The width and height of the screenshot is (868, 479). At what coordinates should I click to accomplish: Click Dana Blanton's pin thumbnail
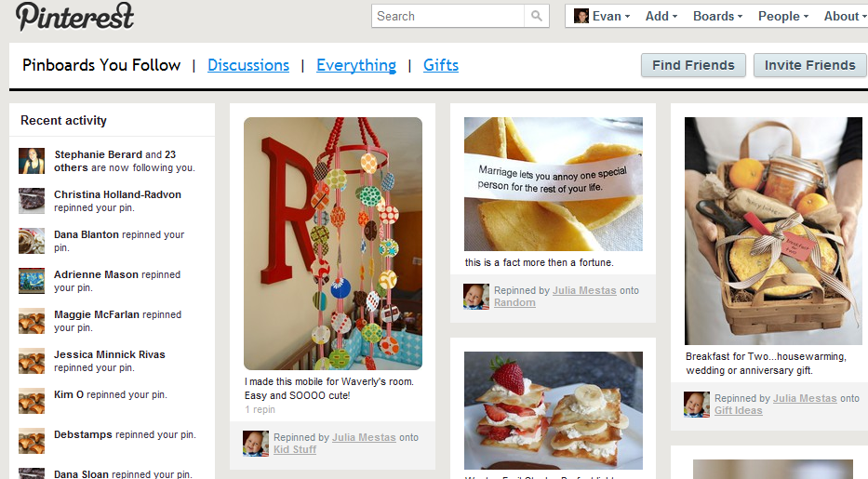pos(32,241)
